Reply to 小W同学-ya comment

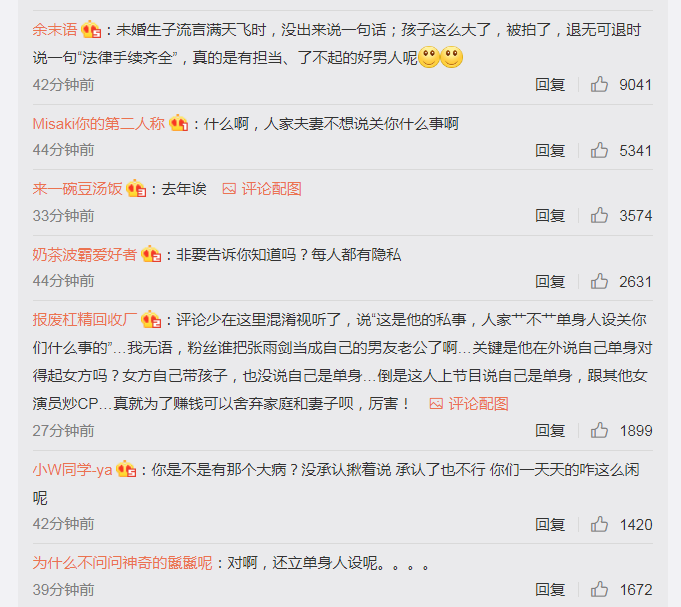coord(550,525)
